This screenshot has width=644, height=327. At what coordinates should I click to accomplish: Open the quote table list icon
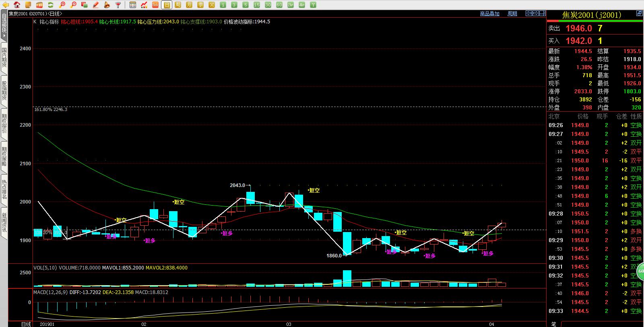(x=133, y=5)
